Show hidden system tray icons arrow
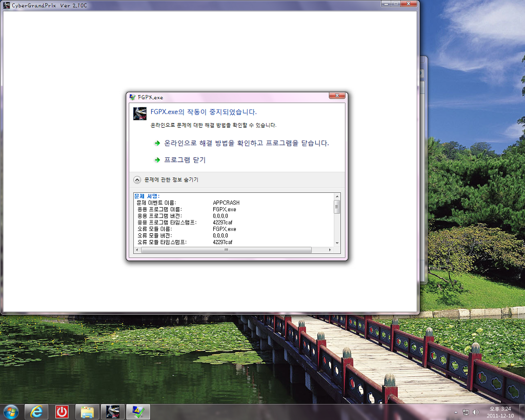 point(456,412)
